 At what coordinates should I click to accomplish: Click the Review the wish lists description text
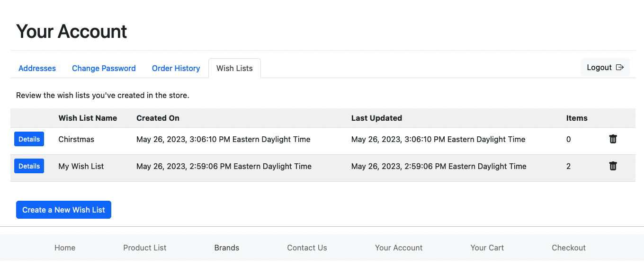[x=103, y=95]
